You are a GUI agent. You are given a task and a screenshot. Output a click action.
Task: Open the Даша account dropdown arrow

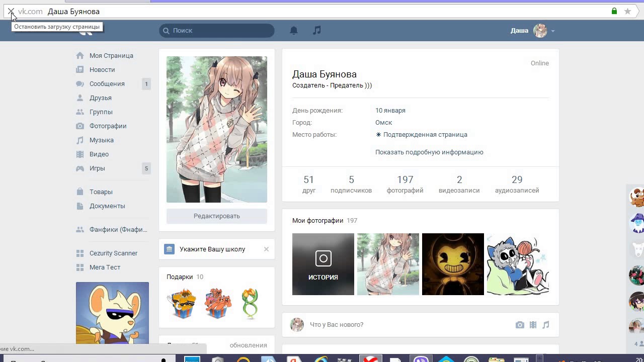[x=553, y=31]
